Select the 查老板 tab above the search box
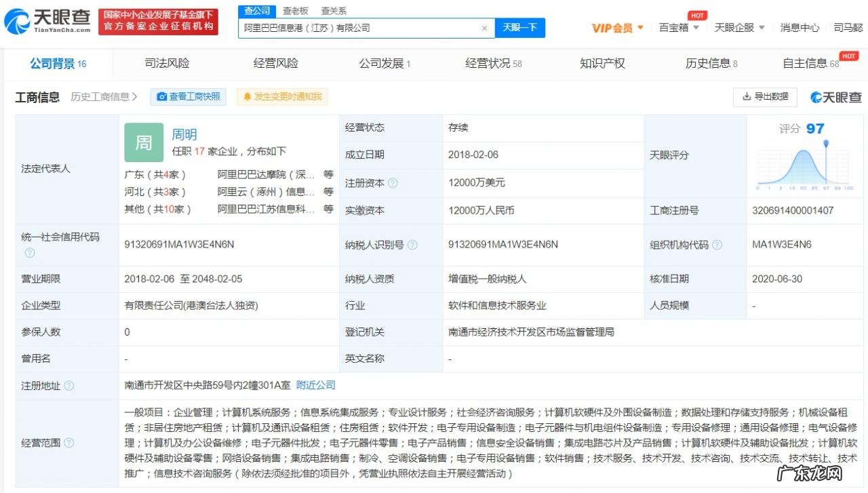The height and width of the screenshot is (493, 868). click(294, 11)
